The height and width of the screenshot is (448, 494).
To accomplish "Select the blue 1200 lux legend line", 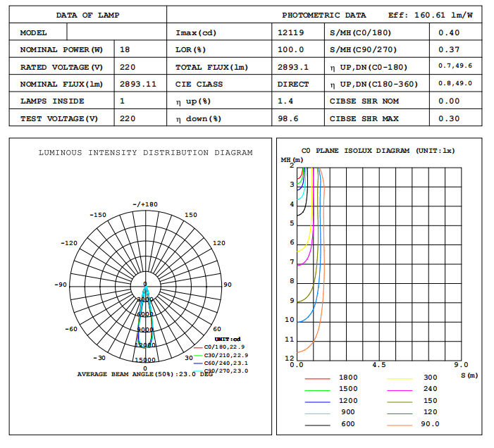I will click(317, 401).
